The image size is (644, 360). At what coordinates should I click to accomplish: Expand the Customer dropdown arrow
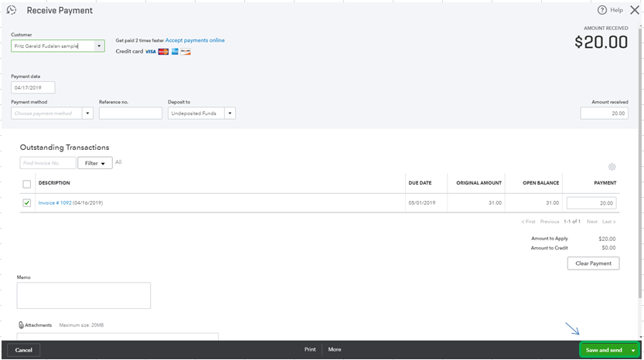[x=99, y=46]
